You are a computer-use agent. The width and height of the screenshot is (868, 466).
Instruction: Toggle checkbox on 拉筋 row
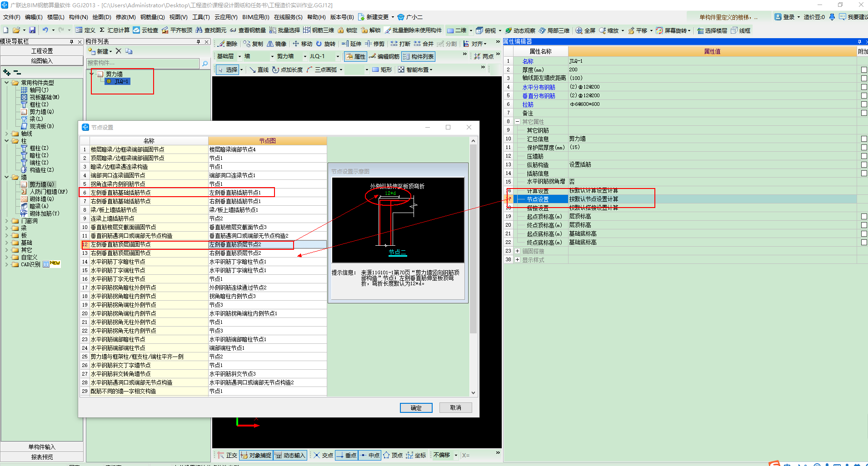point(863,104)
